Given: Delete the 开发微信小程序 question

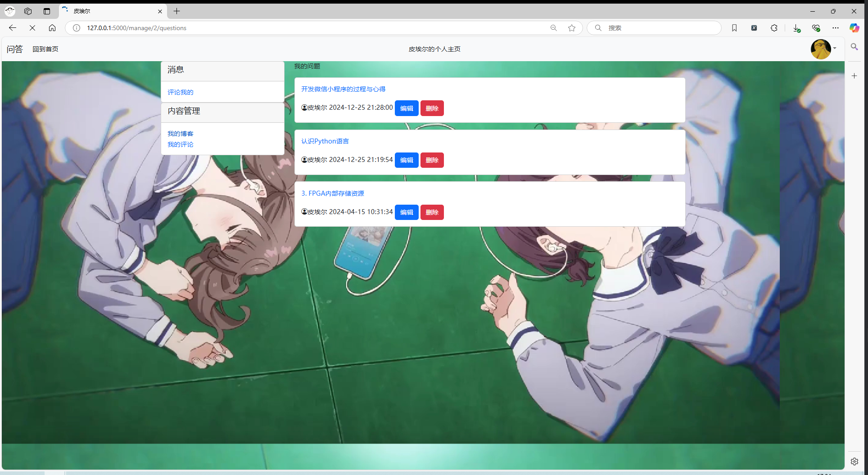Looking at the screenshot, I should coord(432,108).
